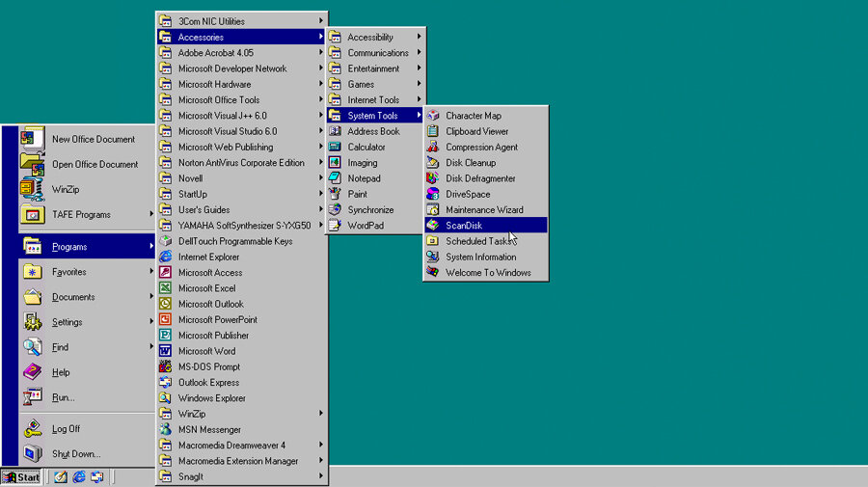This screenshot has width=868, height=487.
Task: Click the Windows Explorer icon
Action: pos(165,398)
